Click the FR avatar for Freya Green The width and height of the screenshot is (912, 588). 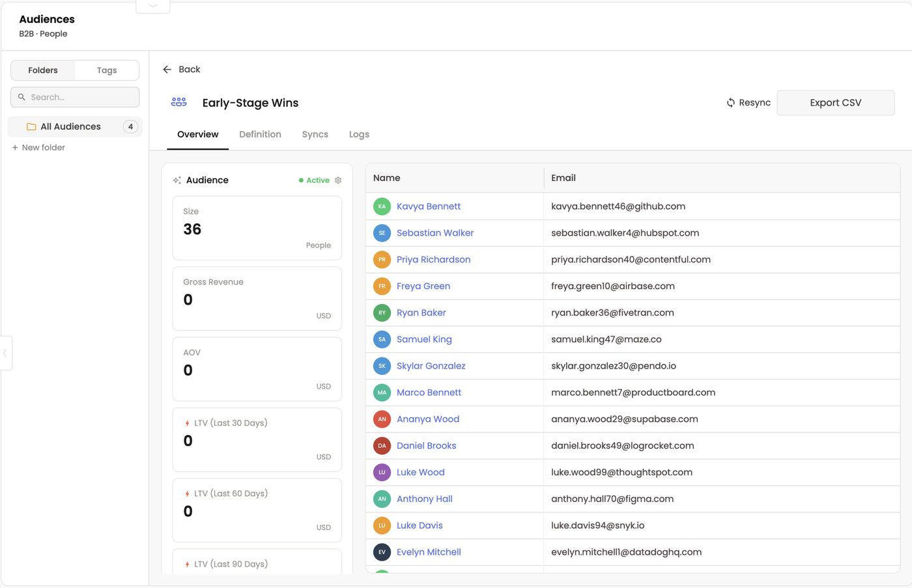382,287
